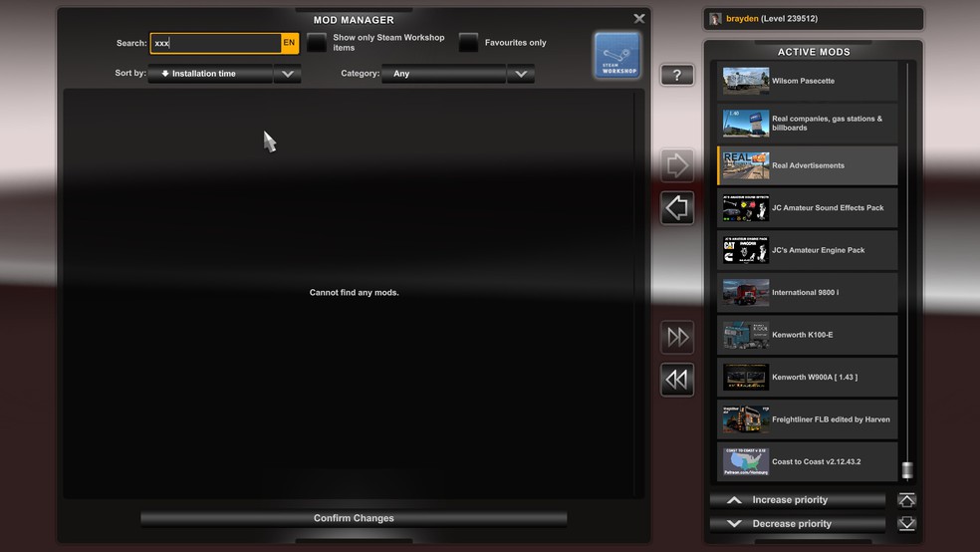Viewport: 980px width, 552px height.
Task: Activate mod with single right arrow
Action: point(677,165)
